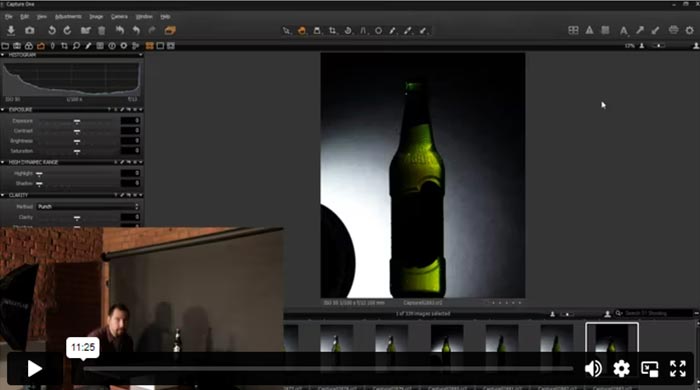700x390 pixels.
Task: Open the Composition crop tool tab
Action: [x=64, y=46]
